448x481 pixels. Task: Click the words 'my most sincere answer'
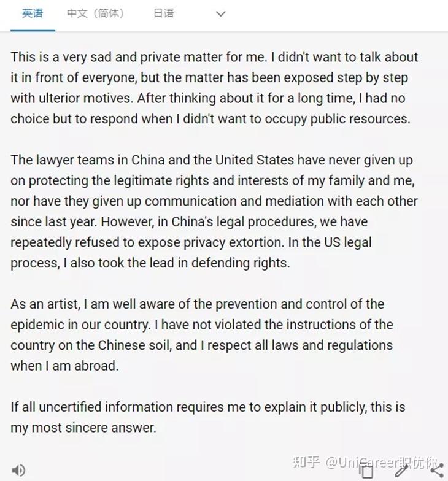pos(83,428)
